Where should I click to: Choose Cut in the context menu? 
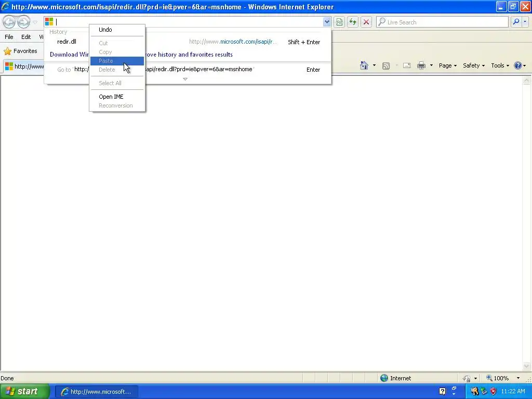117,43
